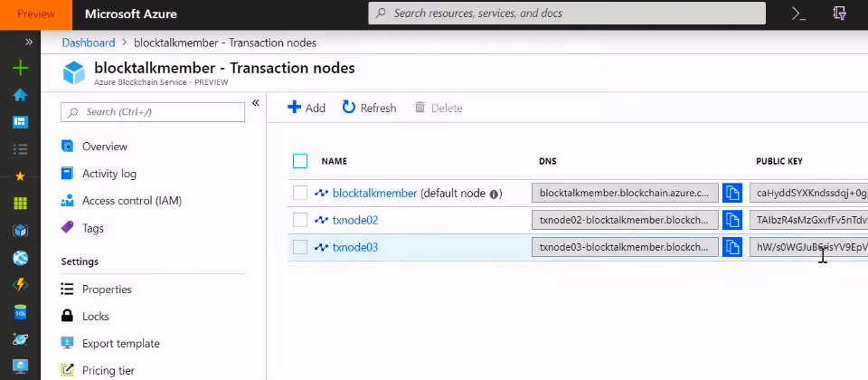868x380 pixels.
Task: Click the txnode03-blocktalkmember DNS field
Action: 625,247
